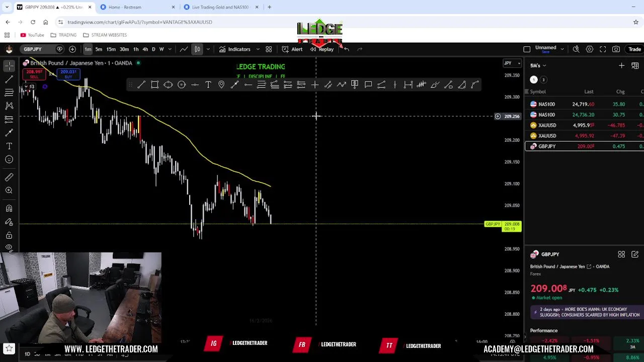Open the layout setup square icon
The image size is (644, 362).
527,49
